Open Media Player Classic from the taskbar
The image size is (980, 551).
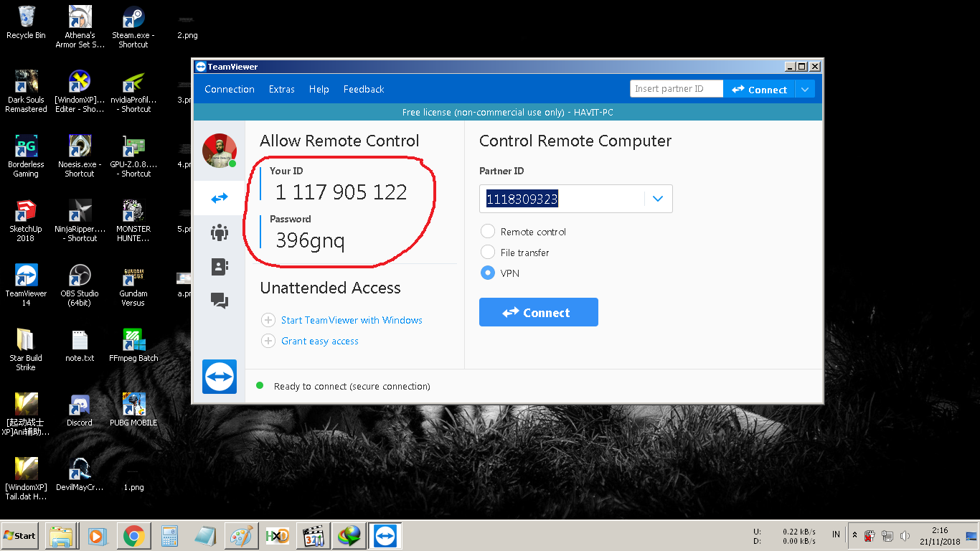(313, 536)
